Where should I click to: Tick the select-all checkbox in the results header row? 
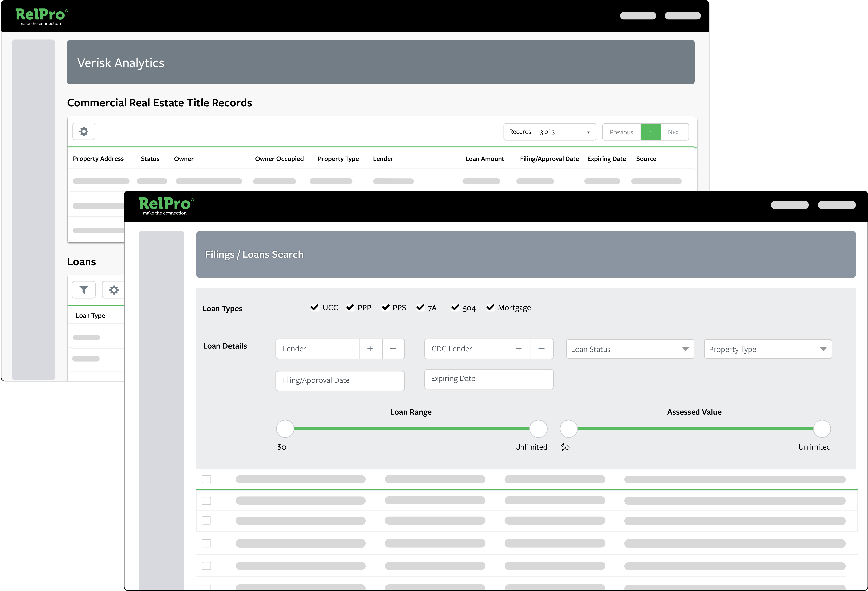pyautogui.click(x=206, y=479)
